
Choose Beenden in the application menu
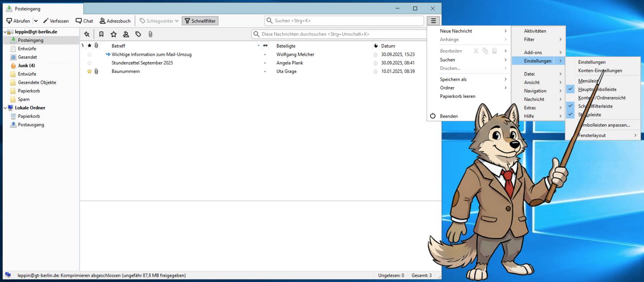click(x=449, y=116)
